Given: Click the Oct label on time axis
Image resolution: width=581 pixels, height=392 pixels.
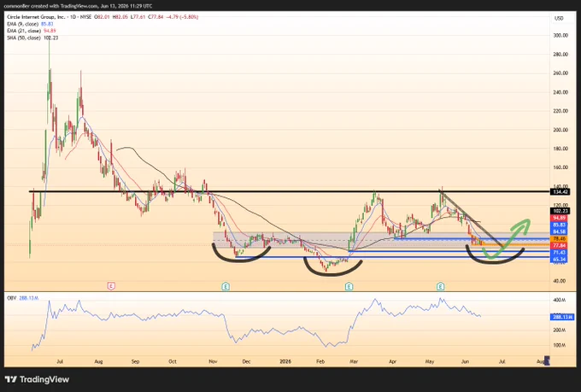Looking at the screenshot, I should (x=173, y=361).
